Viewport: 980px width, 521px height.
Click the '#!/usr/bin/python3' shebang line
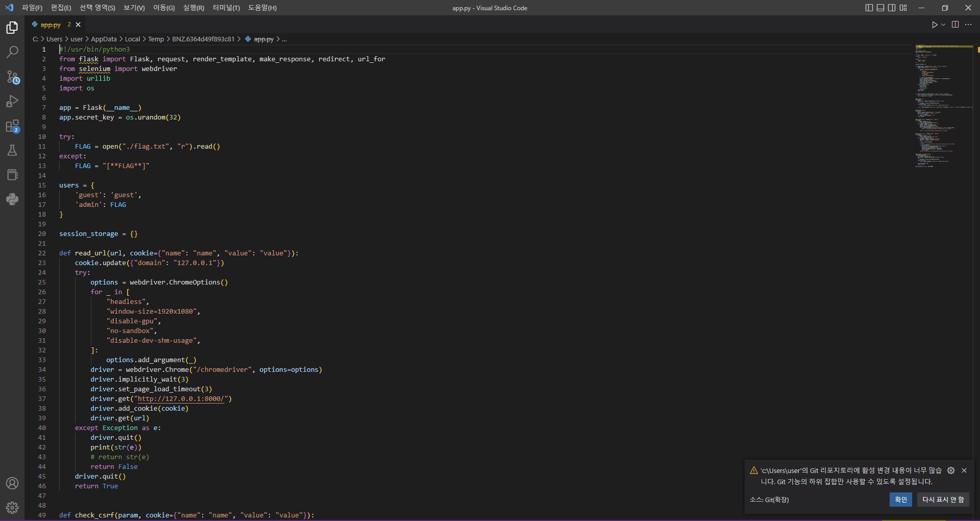tap(94, 50)
